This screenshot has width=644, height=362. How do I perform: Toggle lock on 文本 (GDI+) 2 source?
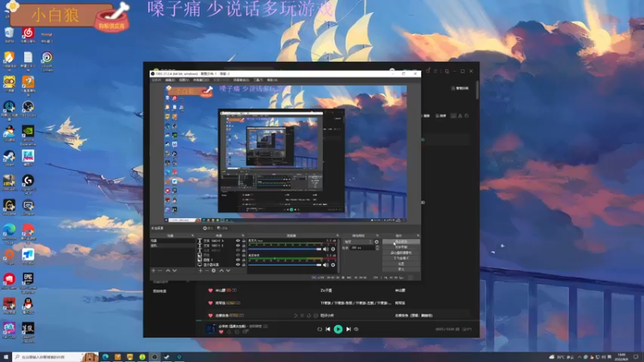click(x=244, y=245)
